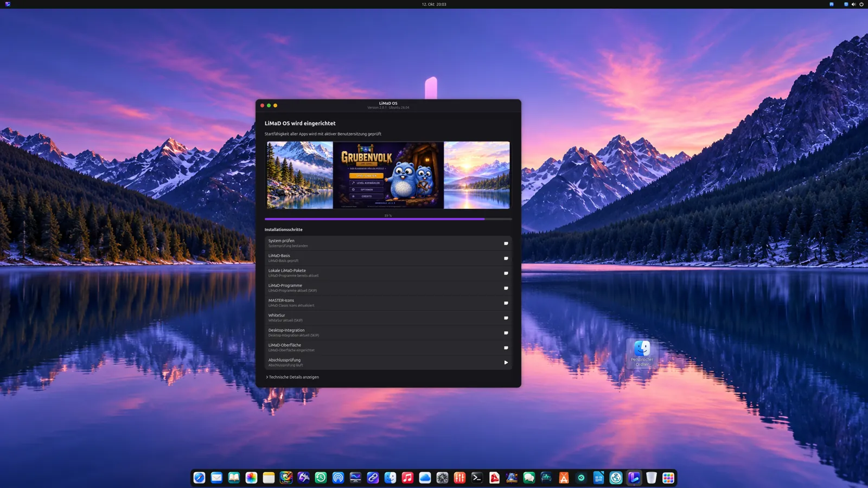Expand Technische Details anzeigen
The image size is (868, 488).
pyautogui.click(x=292, y=377)
